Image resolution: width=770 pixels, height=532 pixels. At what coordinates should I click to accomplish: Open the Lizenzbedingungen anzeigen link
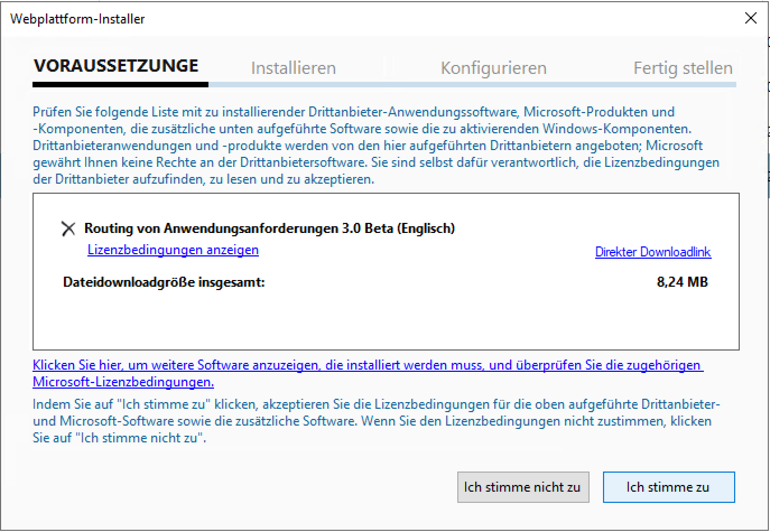coord(173,250)
